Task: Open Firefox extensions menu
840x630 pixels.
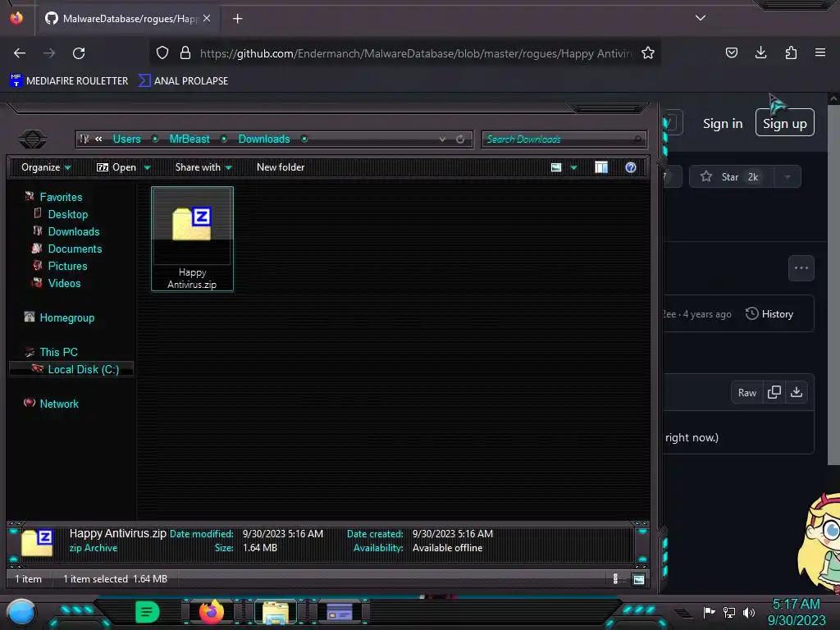Action: click(x=791, y=52)
